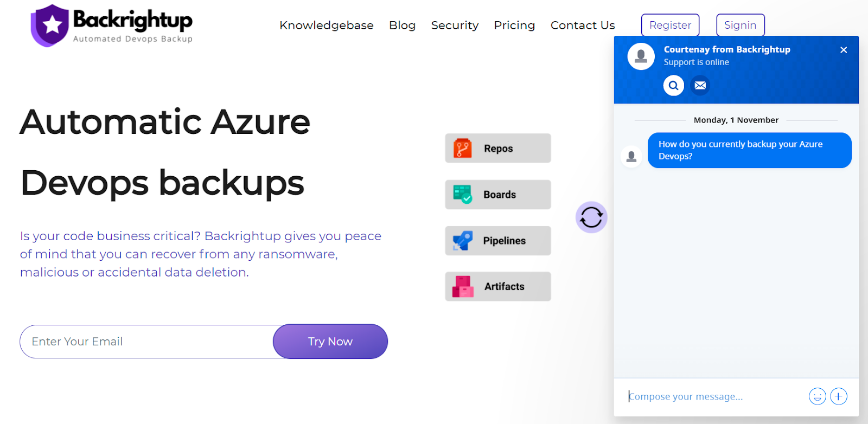Click the 'Automated Devops Backup' tagline

click(x=133, y=39)
